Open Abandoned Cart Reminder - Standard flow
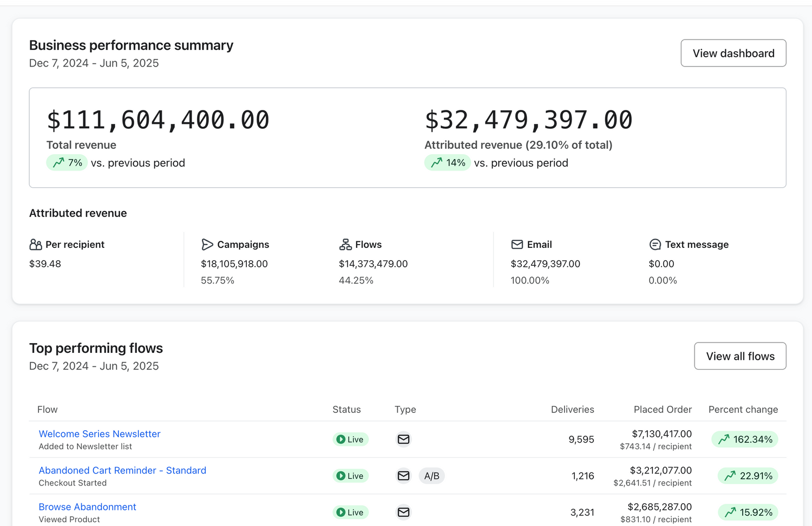Image resolution: width=812 pixels, height=526 pixels. (122, 470)
